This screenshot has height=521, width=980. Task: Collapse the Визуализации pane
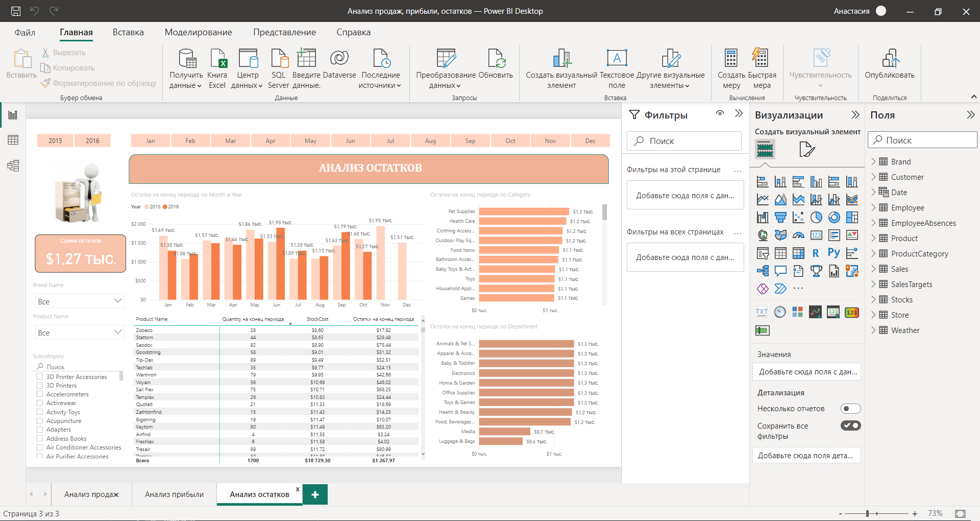click(855, 115)
